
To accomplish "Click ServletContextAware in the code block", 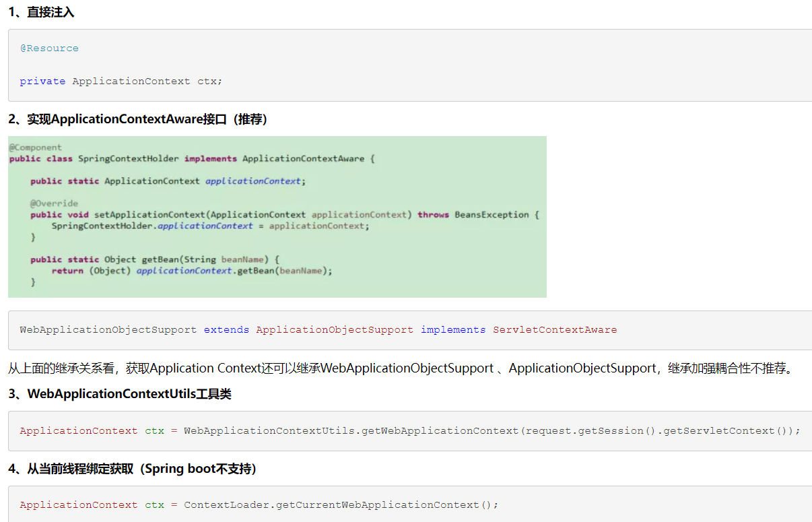I will 555,330.
